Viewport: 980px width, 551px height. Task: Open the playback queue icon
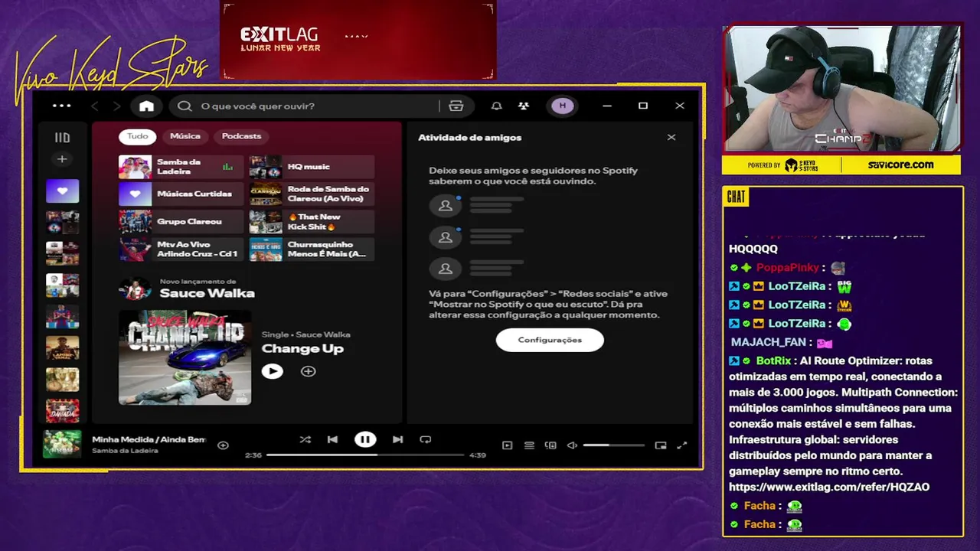tap(529, 445)
